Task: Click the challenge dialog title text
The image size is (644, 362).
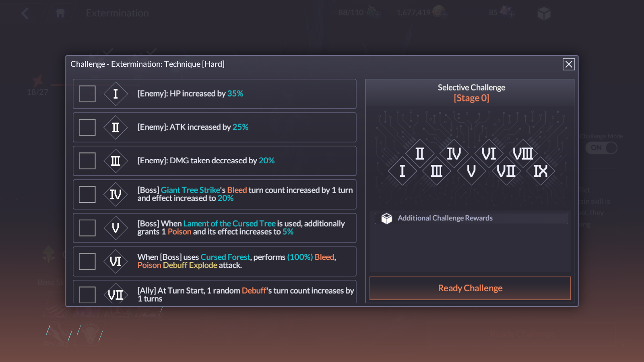Action: 147,64
